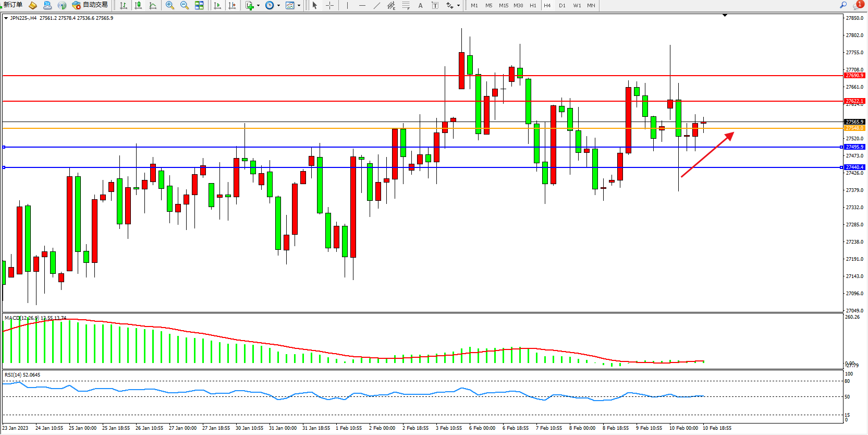This screenshot has height=435, width=868.
Task: Select the H1 timeframe
Action: 533,5
